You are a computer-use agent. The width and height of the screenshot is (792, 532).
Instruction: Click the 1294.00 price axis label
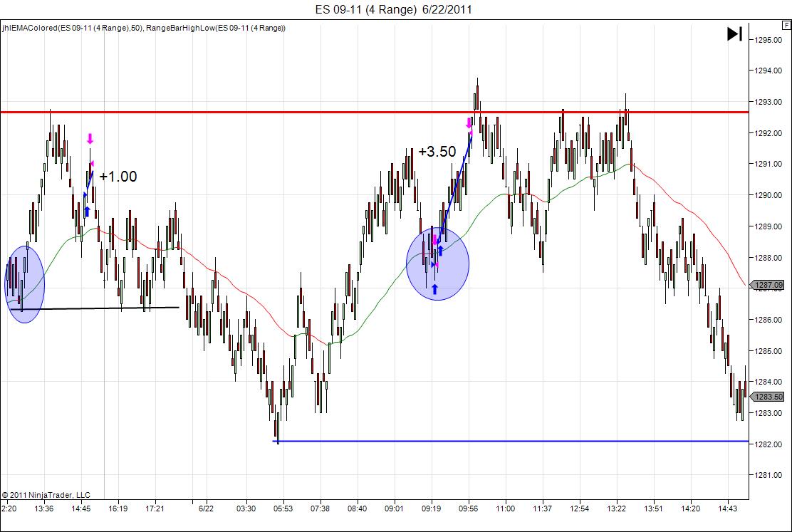pyautogui.click(x=768, y=71)
